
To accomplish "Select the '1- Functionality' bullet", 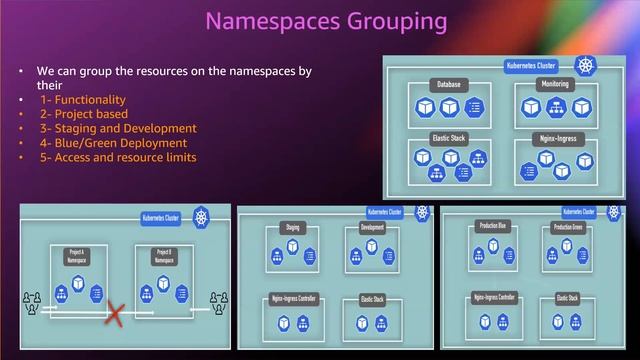I will pos(83,100).
